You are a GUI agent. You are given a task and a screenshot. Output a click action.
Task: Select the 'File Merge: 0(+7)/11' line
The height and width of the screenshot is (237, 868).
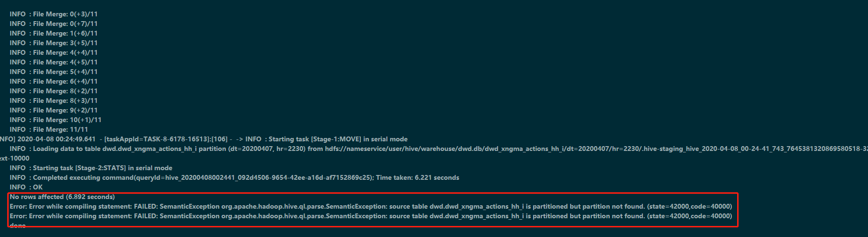[53, 24]
